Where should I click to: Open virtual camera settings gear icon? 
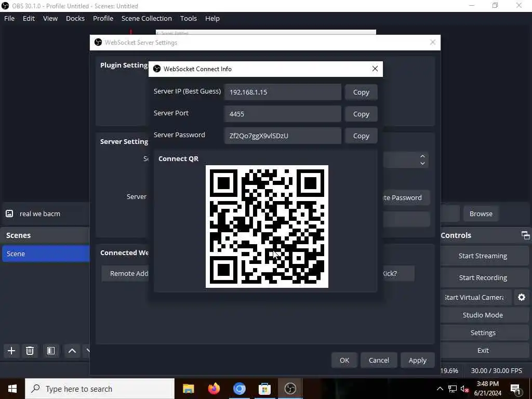522,298
